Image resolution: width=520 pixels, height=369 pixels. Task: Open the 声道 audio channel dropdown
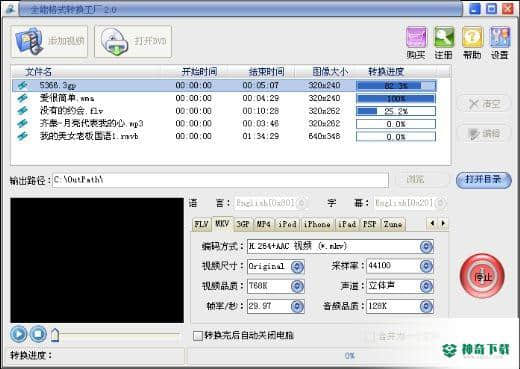(426, 286)
